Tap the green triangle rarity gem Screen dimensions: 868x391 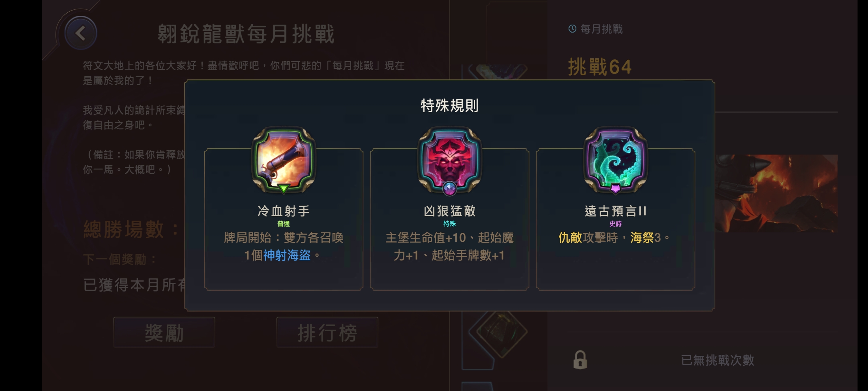(284, 189)
